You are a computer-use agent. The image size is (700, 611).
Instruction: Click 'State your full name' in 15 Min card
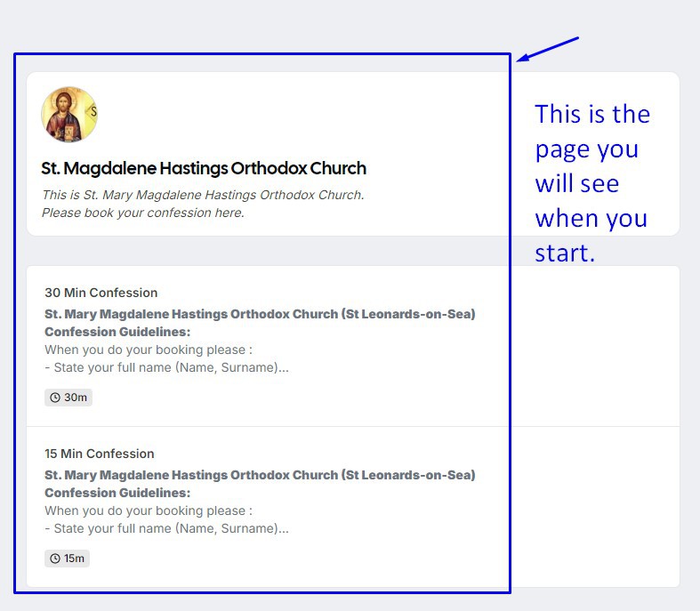click(166, 528)
